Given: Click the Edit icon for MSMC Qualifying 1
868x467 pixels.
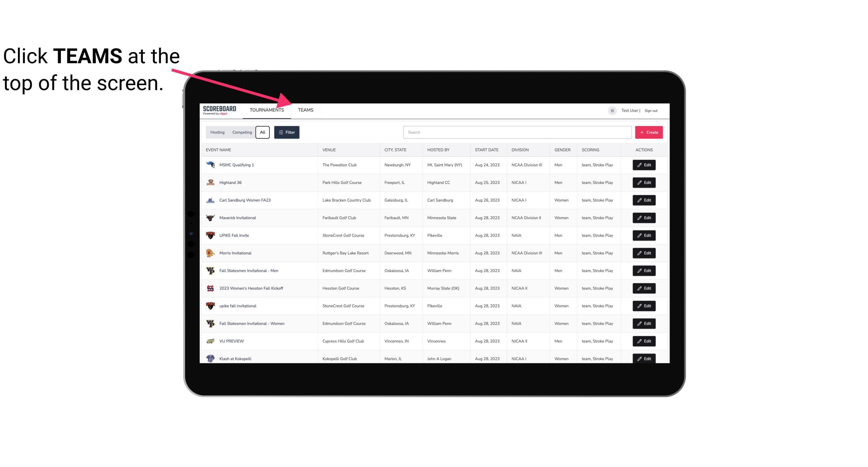Looking at the screenshot, I should (x=643, y=165).
